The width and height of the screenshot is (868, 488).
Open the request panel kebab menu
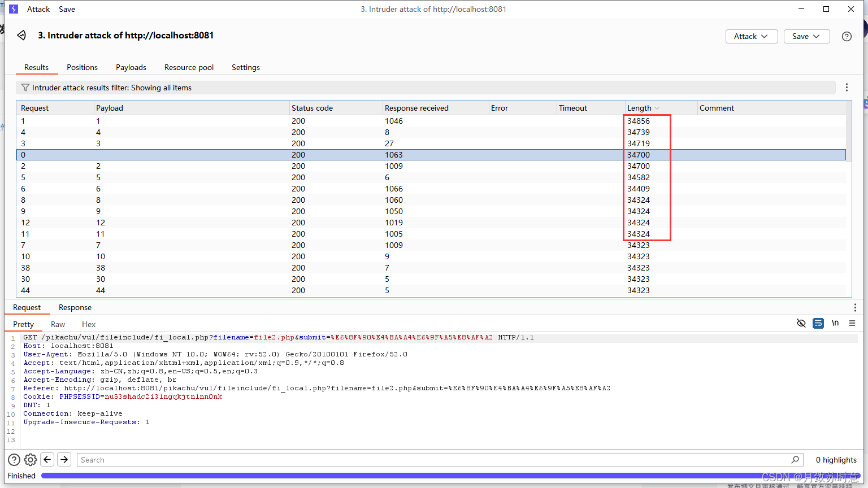[855, 307]
